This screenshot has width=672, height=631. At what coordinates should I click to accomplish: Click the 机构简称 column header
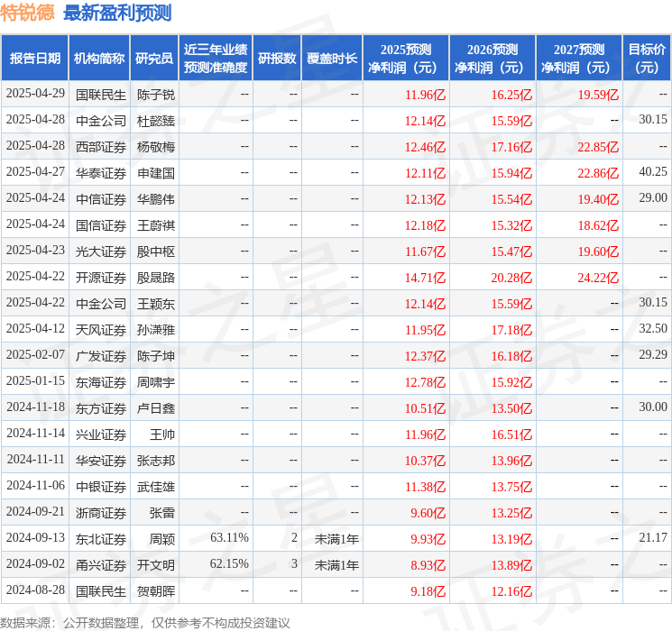pos(99,59)
